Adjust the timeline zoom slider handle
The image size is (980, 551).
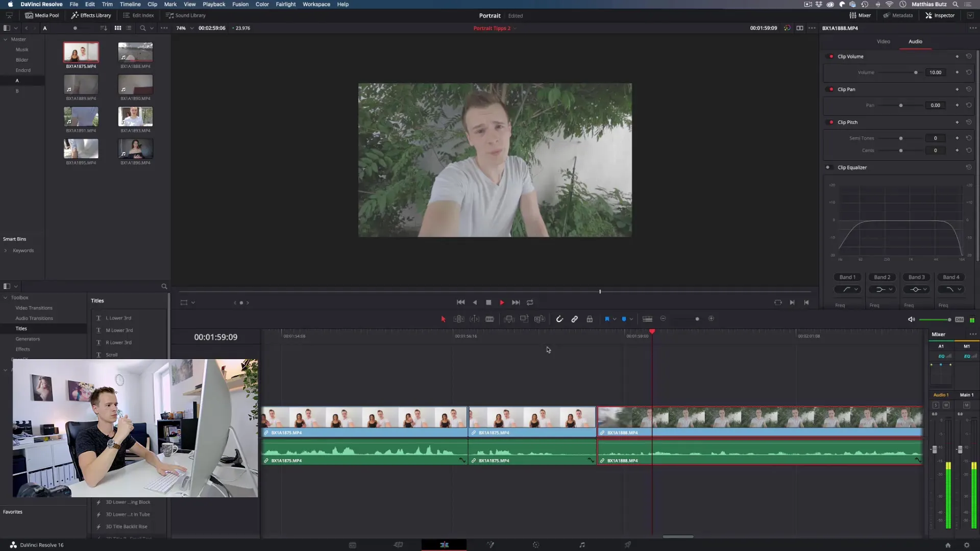click(697, 319)
